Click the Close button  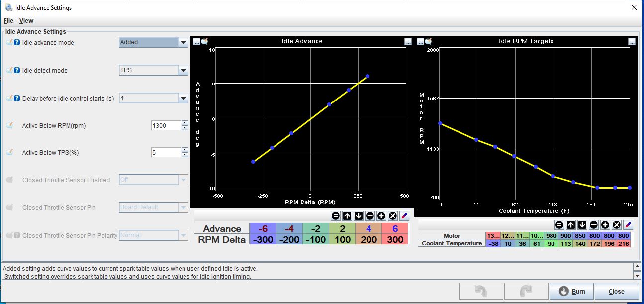[x=616, y=291]
